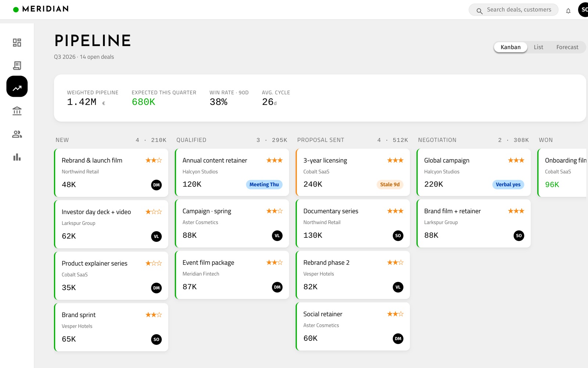Screen dimensions: 588x368
Task: Click the Verbal yes badge
Action: click(508, 184)
